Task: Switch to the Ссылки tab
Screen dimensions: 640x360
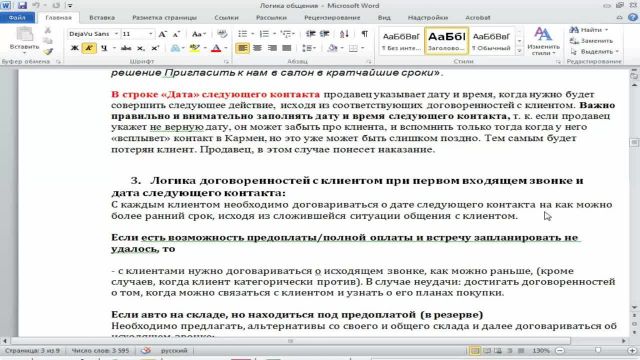Action: 226,18
